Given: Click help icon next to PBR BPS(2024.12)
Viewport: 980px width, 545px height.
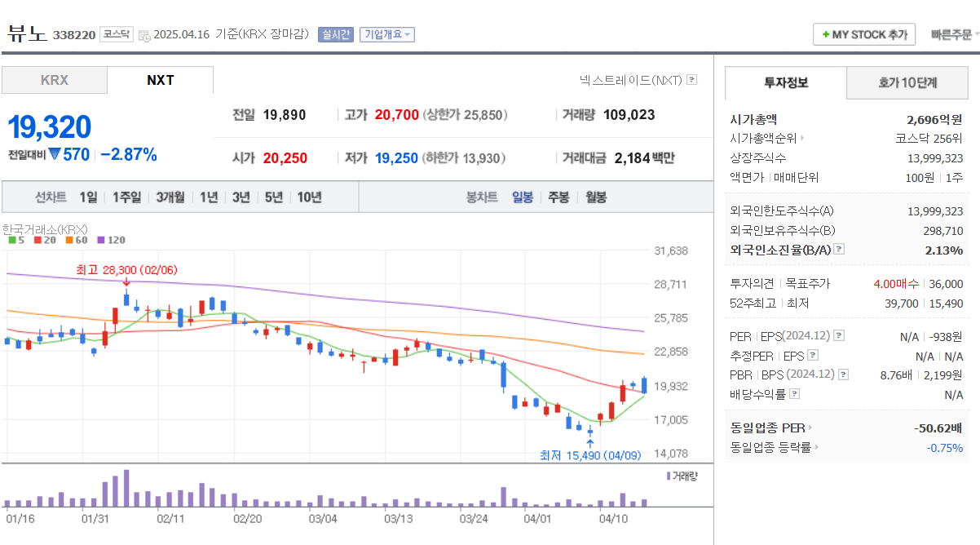Looking at the screenshot, I should pyautogui.click(x=844, y=374).
